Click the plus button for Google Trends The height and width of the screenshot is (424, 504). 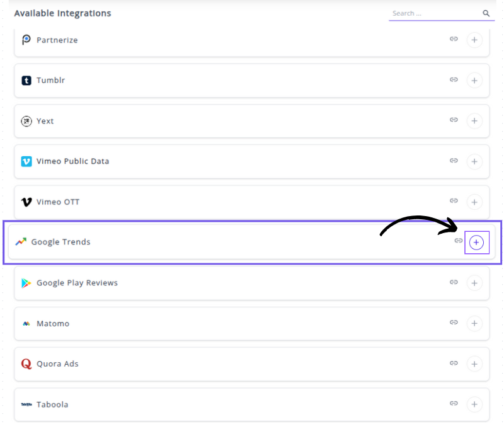[x=476, y=243]
